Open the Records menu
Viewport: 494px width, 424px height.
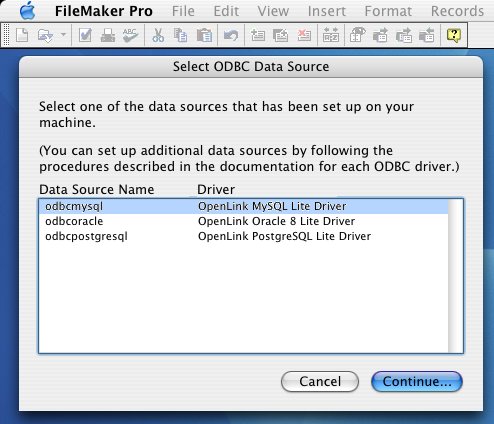[457, 11]
